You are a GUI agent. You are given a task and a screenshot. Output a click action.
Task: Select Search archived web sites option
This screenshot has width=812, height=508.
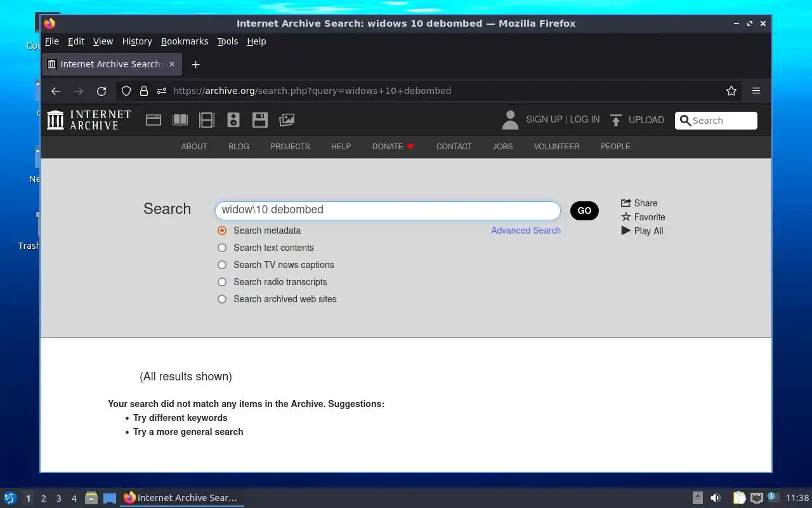tap(222, 299)
